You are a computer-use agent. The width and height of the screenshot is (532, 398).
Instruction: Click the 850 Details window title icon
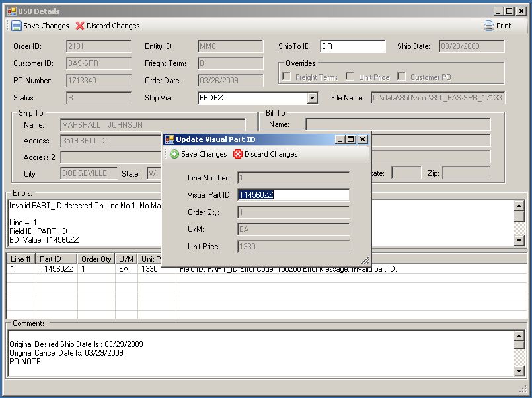(x=11, y=11)
